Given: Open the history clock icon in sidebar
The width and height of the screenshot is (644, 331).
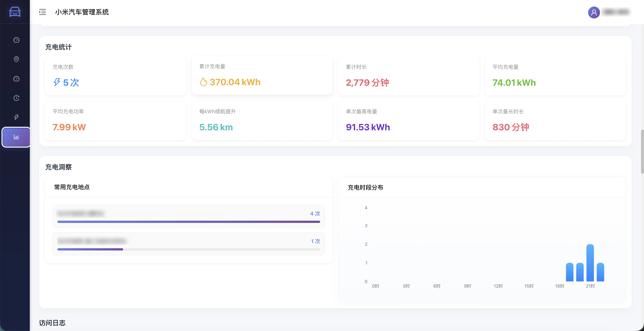Looking at the screenshot, I should (16, 98).
